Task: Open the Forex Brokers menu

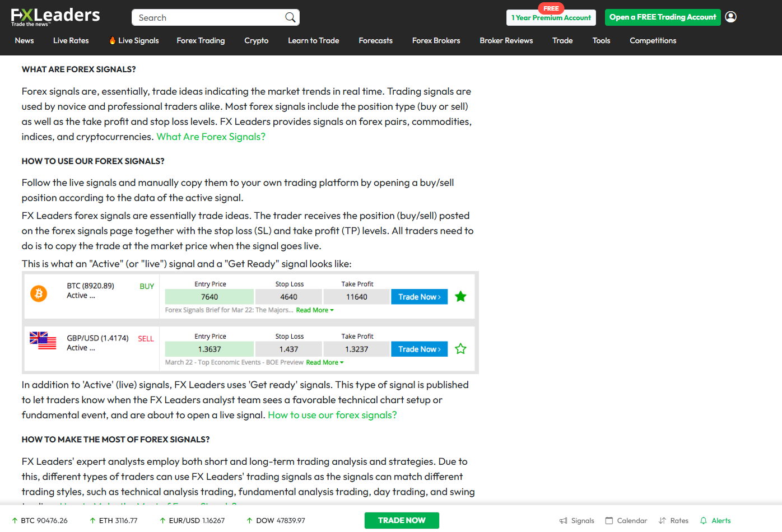Action: [x=436, y=40]
